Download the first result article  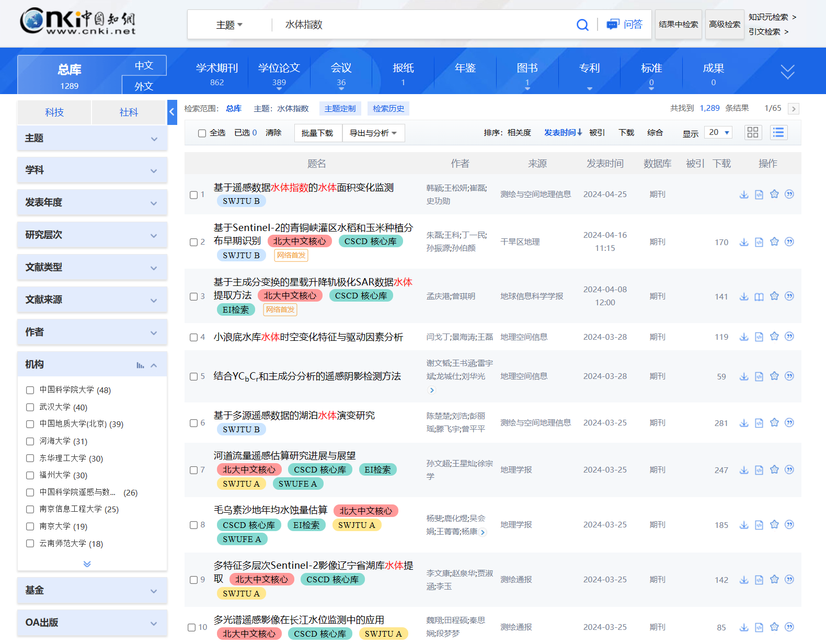(x=744, y=194)
